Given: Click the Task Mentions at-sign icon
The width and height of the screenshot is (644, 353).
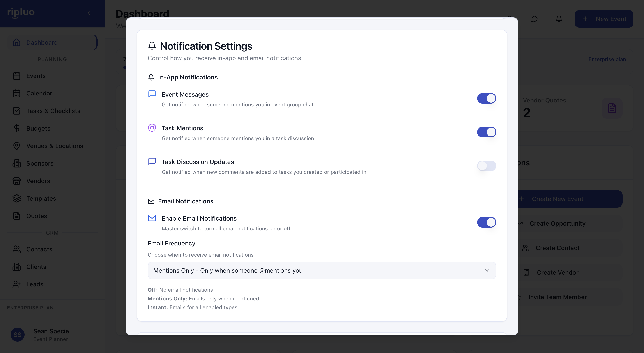Looking at the screenshot, I should pos(152,128).
